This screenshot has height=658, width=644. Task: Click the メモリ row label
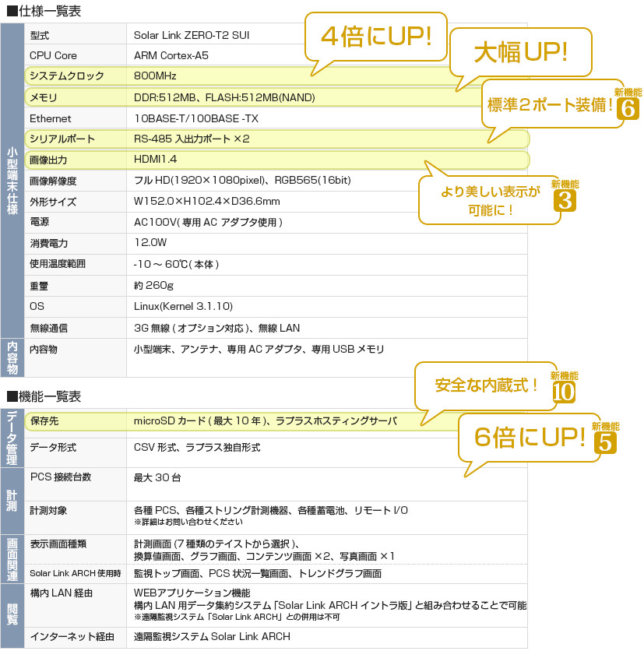(43, 97)
